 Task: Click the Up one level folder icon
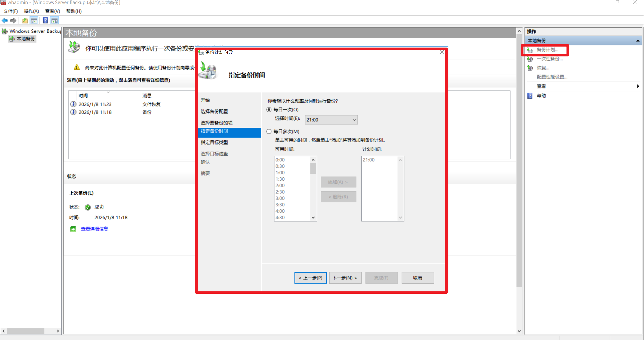coord(25,21)
